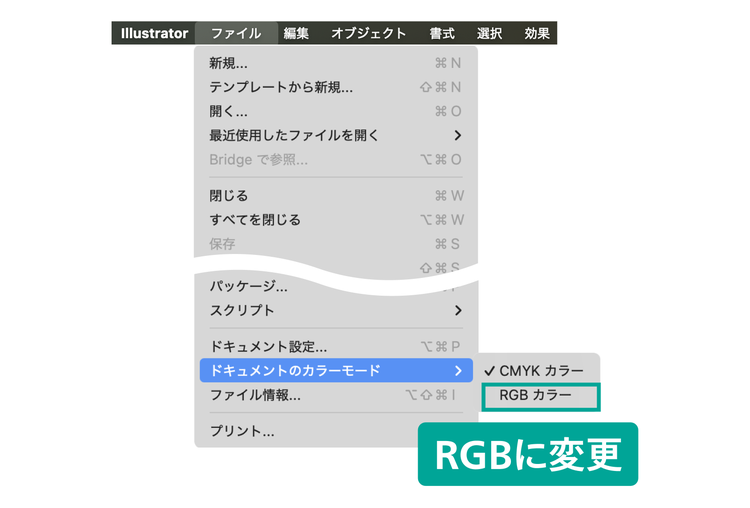Choose ファイル情報... menu entry
The image size is (750, 508).
pos(336,395)
